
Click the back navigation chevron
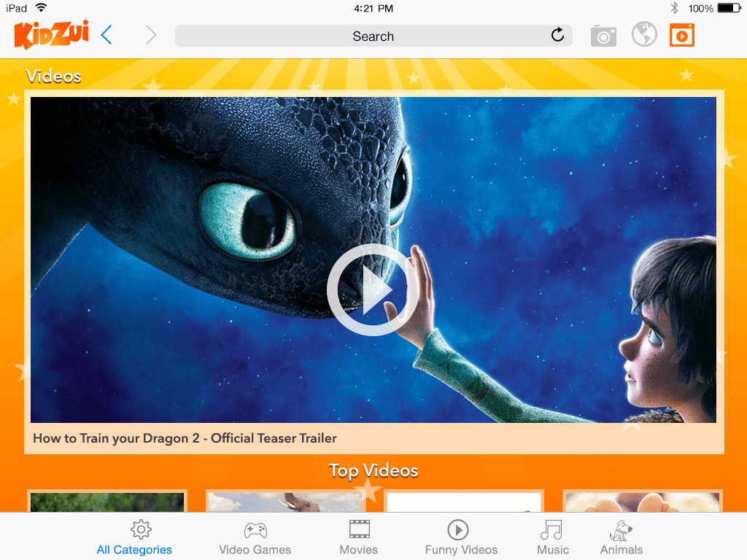[106, 34]
